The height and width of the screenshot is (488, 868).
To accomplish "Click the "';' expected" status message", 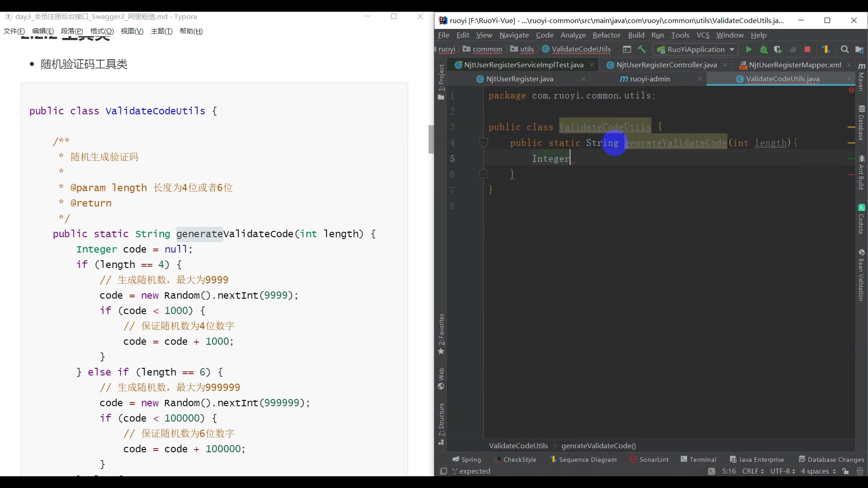I will [471, 471].
